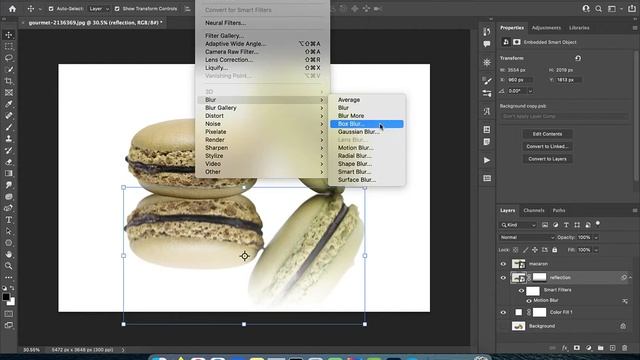Select the Eyedropper tool
This screenshot has height=360, width=640.
pos(9,104)
